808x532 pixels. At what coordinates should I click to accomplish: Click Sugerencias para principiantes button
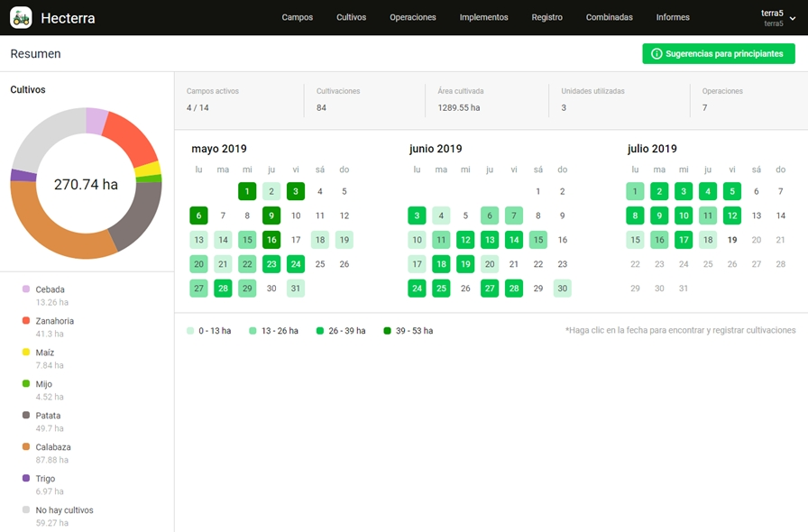tap(718, 54)
